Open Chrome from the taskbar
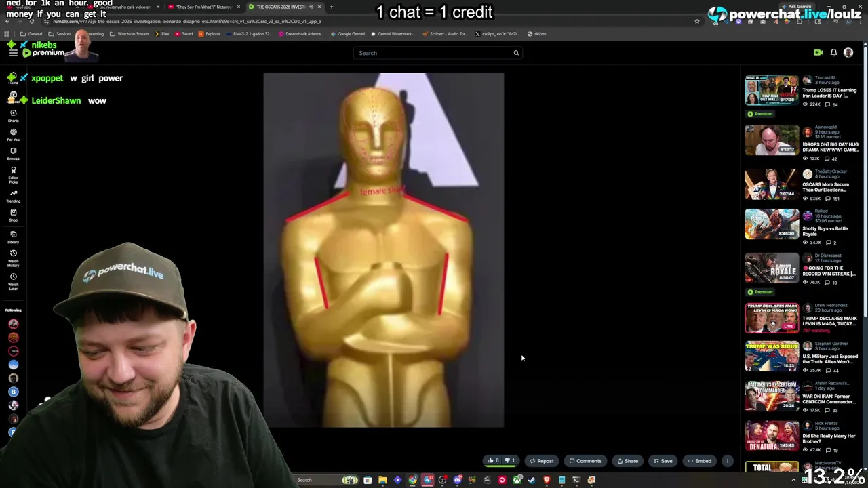 pos(412,480)
